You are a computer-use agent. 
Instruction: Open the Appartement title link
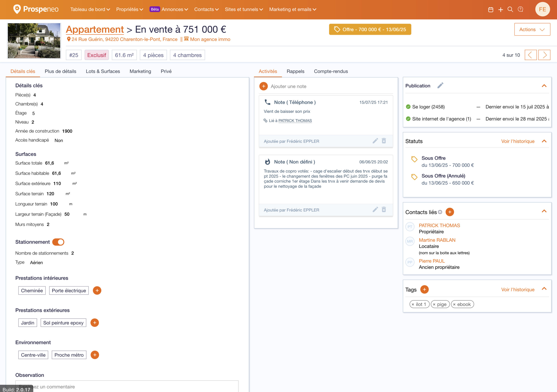pos(95,29)
